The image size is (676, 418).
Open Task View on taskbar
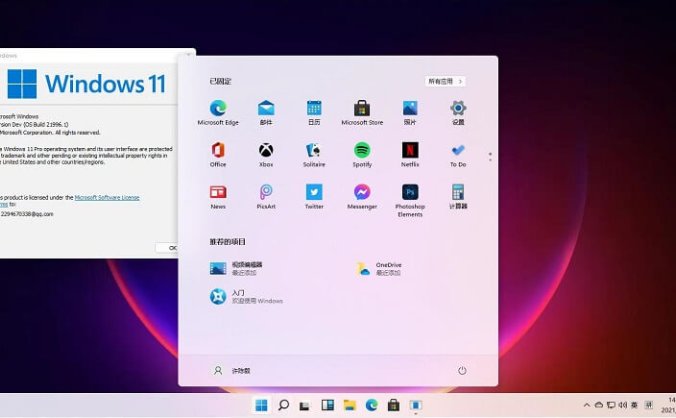(x=305, y=405)
